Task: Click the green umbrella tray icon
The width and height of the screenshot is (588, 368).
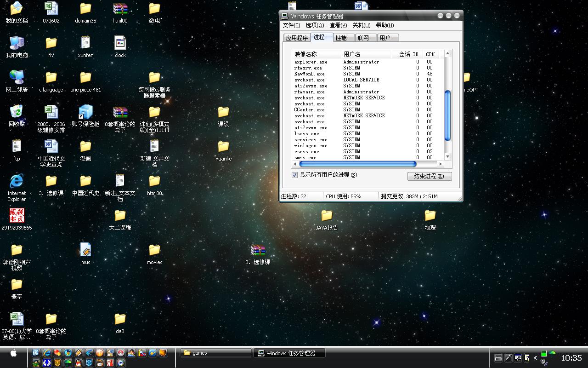Action: 552,353
